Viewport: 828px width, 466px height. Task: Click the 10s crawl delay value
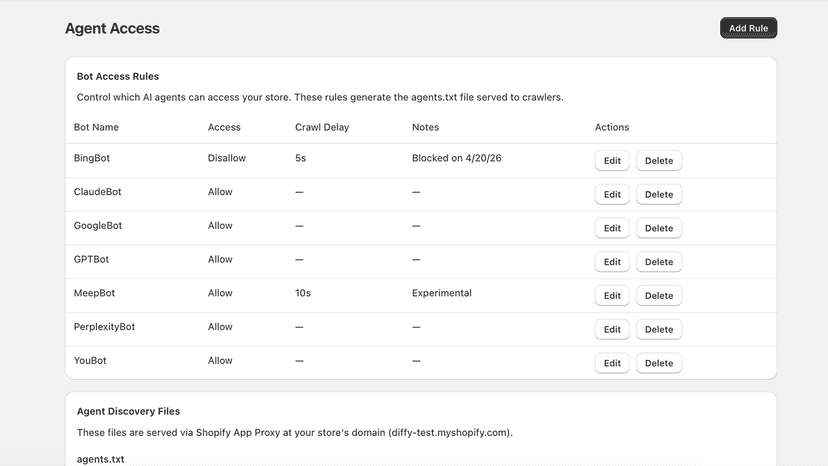pos(303,293)
